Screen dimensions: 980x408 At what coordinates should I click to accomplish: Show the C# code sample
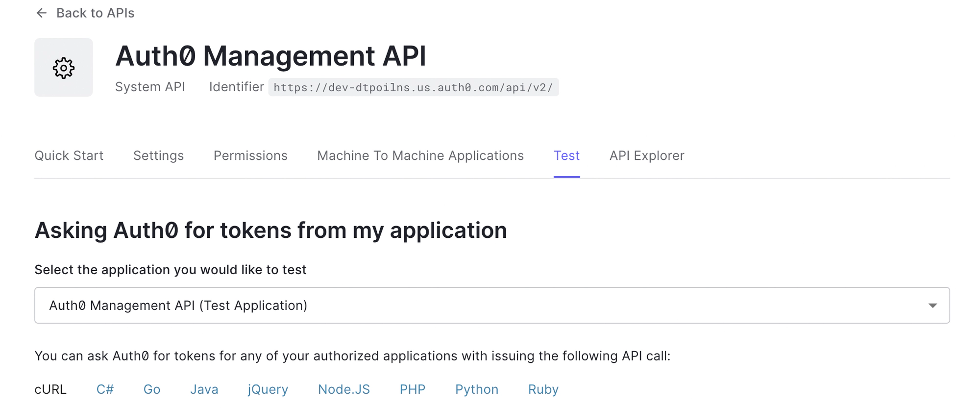(105, 389)
